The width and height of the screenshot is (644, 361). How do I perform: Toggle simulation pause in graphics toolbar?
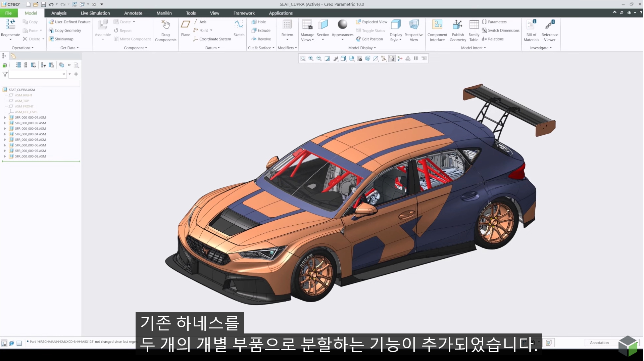[416, 58]
